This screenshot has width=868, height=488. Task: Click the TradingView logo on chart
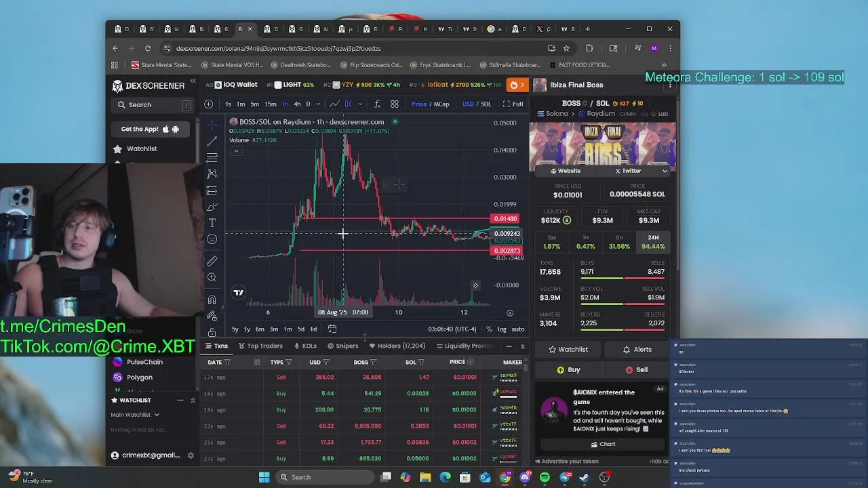239,293
